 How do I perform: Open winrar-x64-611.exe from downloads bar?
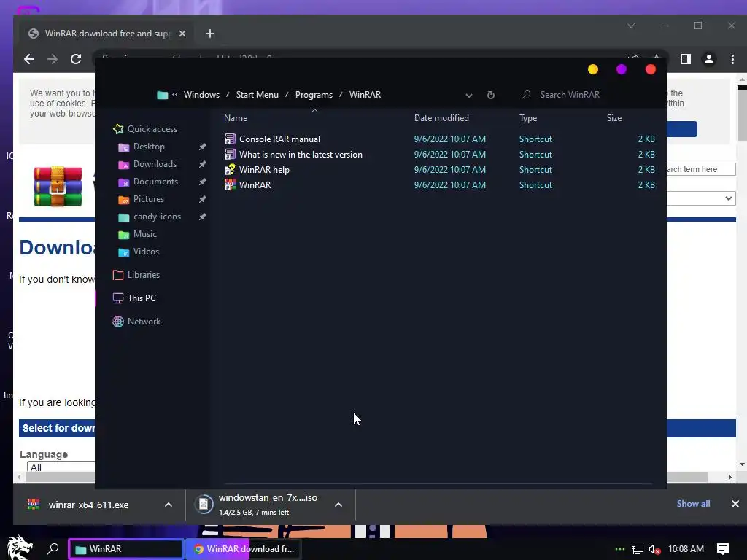pos(88,505)
